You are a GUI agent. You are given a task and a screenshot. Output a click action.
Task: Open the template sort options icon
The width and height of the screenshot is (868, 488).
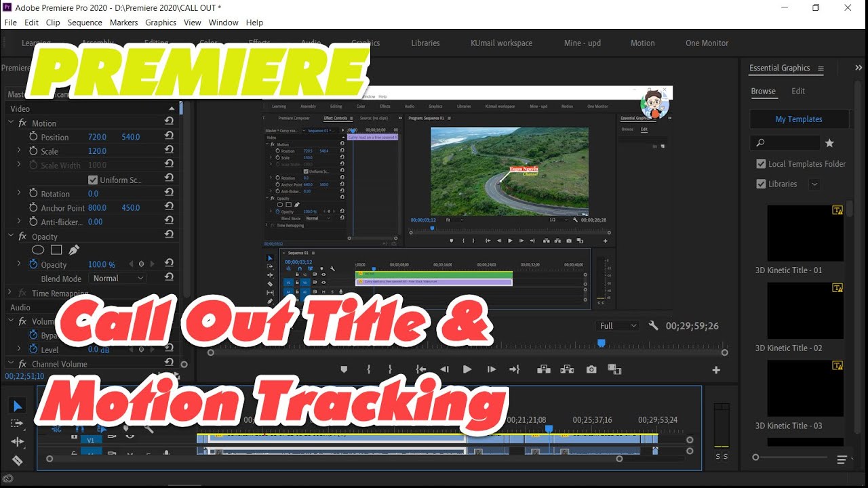pos(842,460)
